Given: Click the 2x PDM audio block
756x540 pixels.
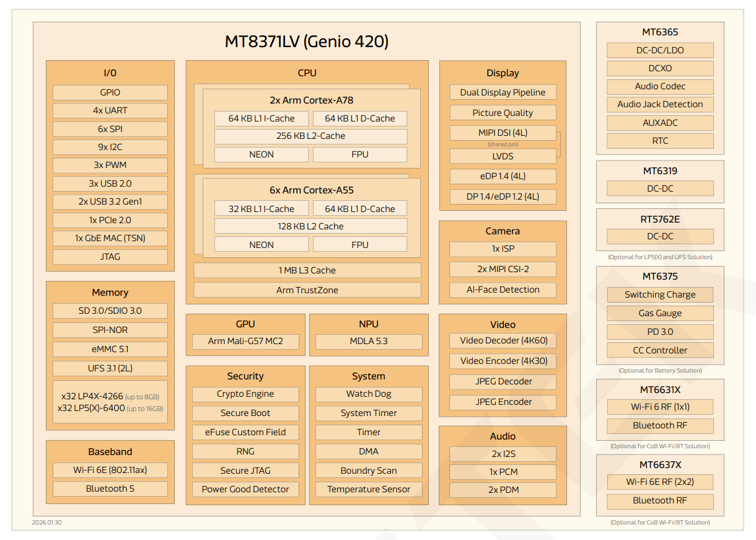Looking at the screenshot, I should (503, 490).
